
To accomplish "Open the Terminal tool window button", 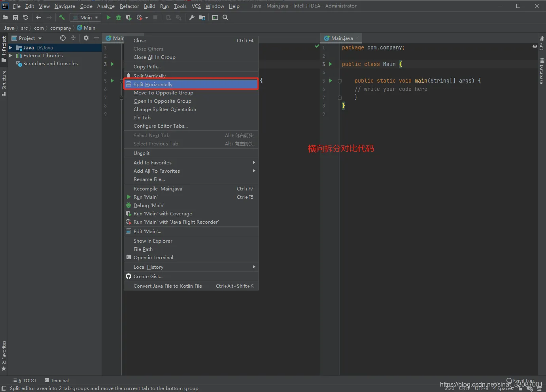I will (x=57, y=381).
